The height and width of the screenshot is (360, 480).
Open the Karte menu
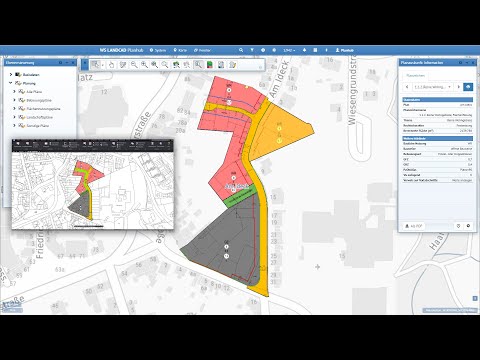click(180, 50)
